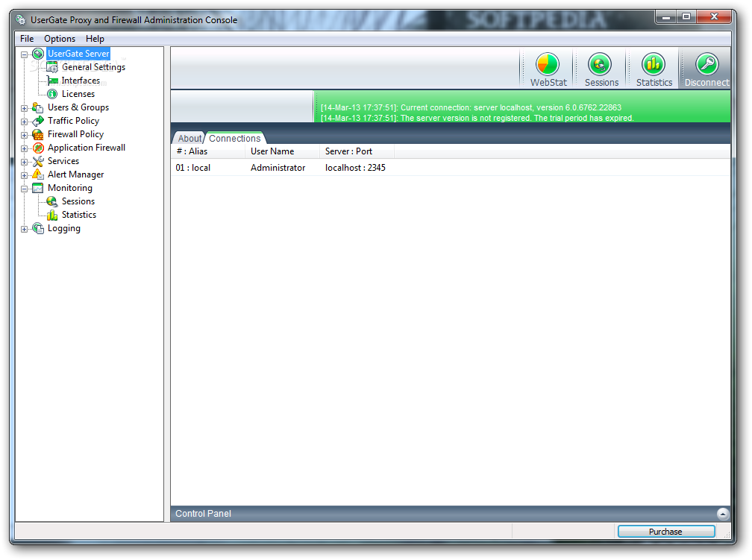Open the Help menu
The height and width of the screenshot is (560, 752).
(x=95, y=38)
